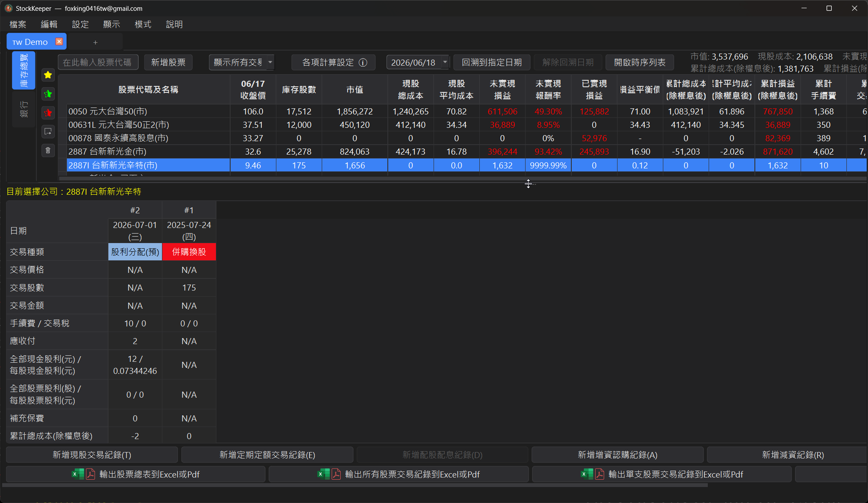This screenshot has height=503, width=868.
Task: Click the 245,893 realized profit cell
Action: tap(594, 152)
